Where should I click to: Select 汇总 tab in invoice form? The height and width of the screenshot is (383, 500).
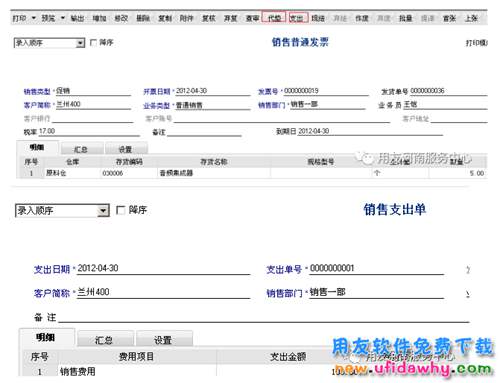click(81, 149)
